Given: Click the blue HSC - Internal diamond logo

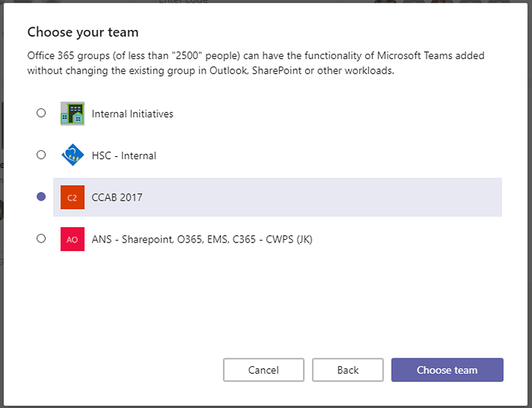Looking at the screenshot, I should click(x=72, y=155).
